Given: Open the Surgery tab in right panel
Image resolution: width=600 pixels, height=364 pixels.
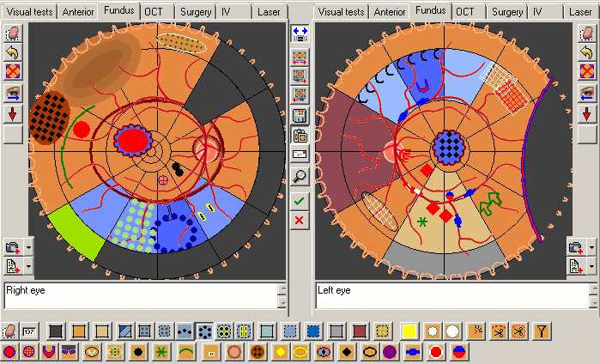Looking at the screenshot, I should [x=508, y=12].
